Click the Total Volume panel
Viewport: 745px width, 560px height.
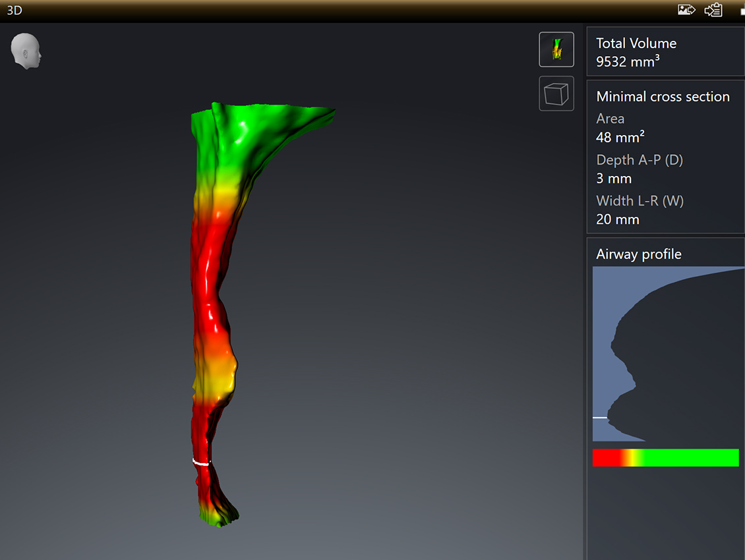coord(665,52)
